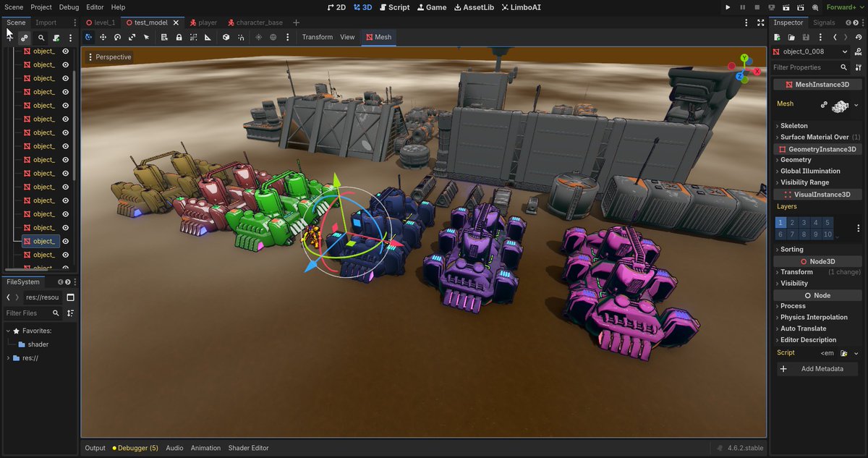Save the currently edited resource
The image size is (868, 458).
pos(806,37)
